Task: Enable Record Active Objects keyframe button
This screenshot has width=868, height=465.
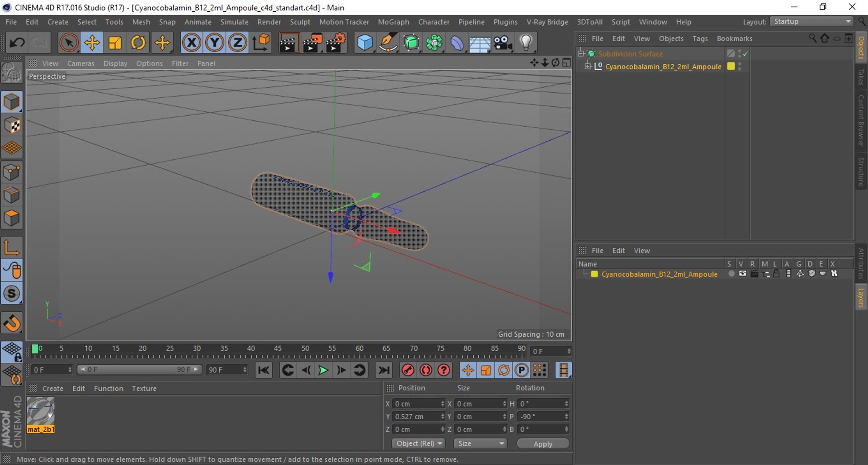Action: (408, 370)
